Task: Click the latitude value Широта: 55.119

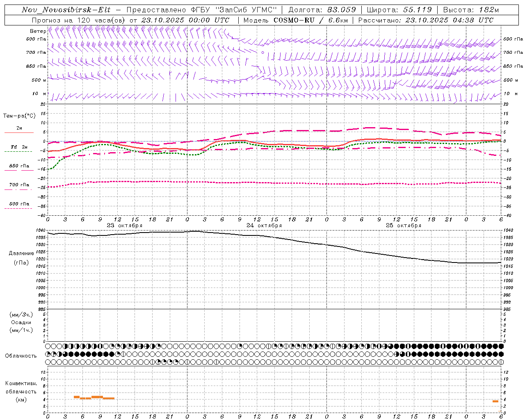Action: coord(399,10)
